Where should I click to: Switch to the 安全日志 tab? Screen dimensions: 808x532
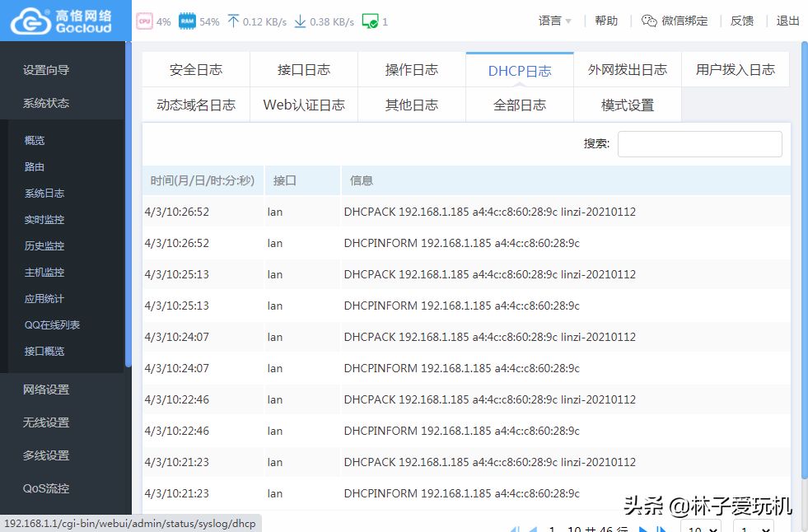[196, 69]
